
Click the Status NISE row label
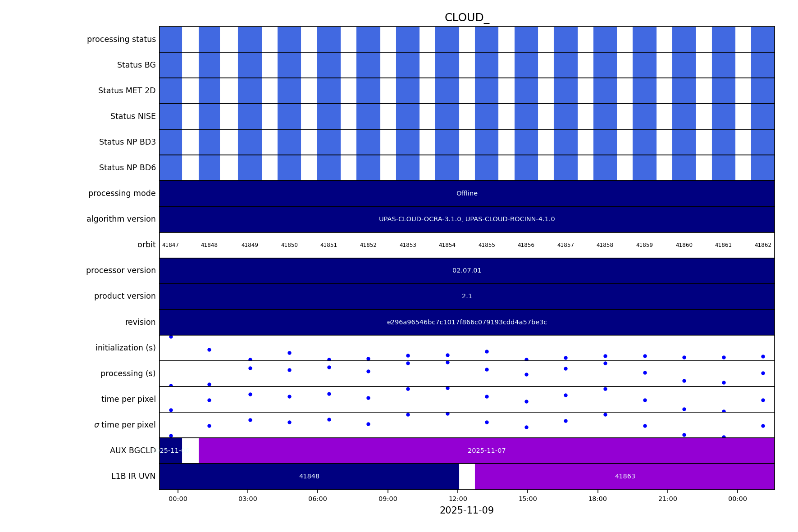133,117
